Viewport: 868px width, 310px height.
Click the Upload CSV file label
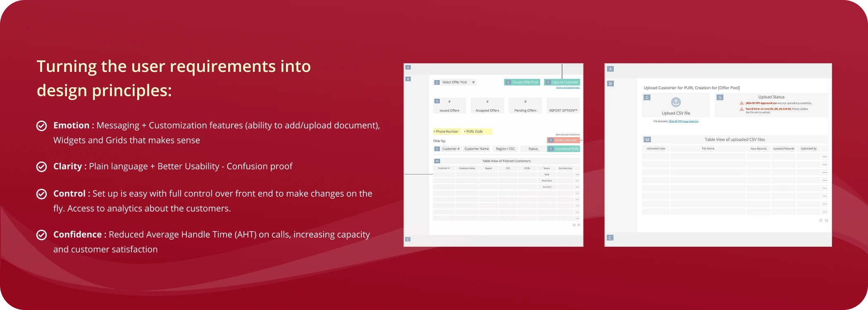[676, 113]
